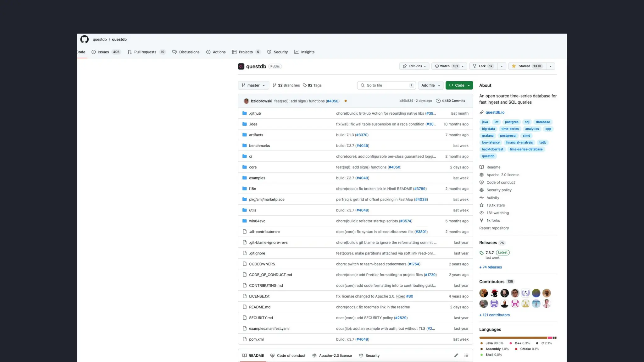644x362 pixels.
Task: Click the Languages color bar
Action: 518,338
